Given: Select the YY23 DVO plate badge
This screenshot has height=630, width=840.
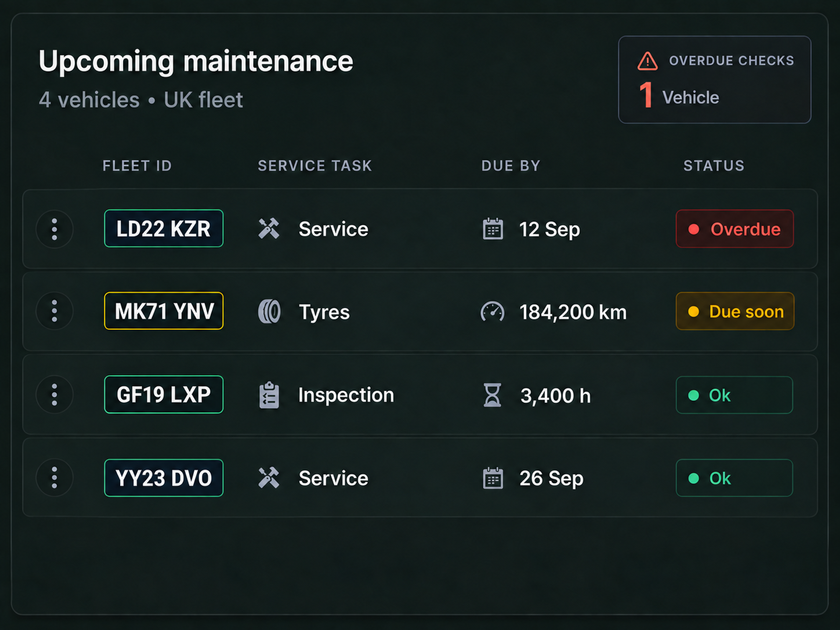Looking at the screenshot, I should point(164,478).
